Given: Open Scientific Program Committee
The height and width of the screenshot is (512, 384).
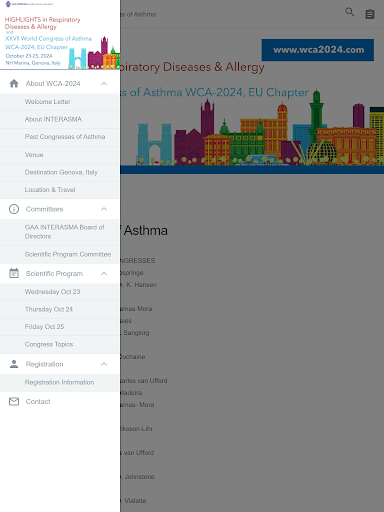Looking at the screenshot, I should 60,254.
